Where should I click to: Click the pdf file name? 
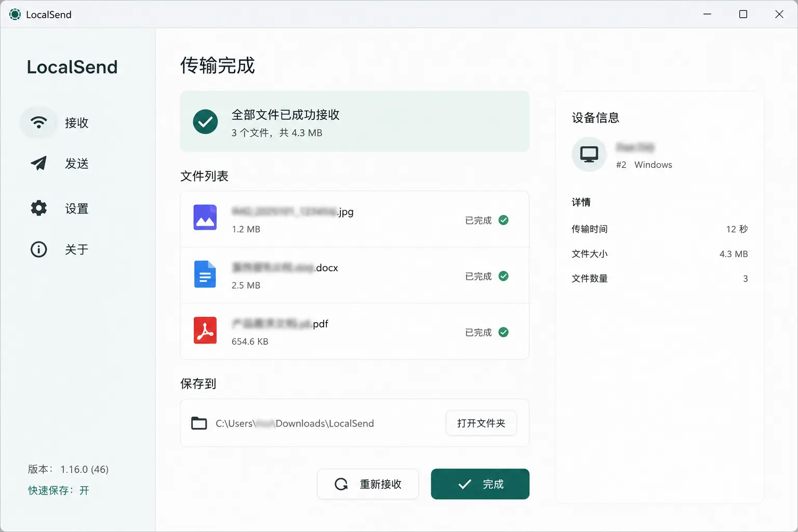(280, 324)
